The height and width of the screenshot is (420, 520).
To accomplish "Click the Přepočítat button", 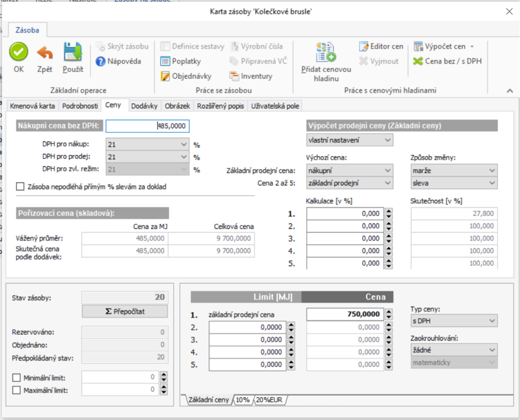I will [x=124, y=311].
